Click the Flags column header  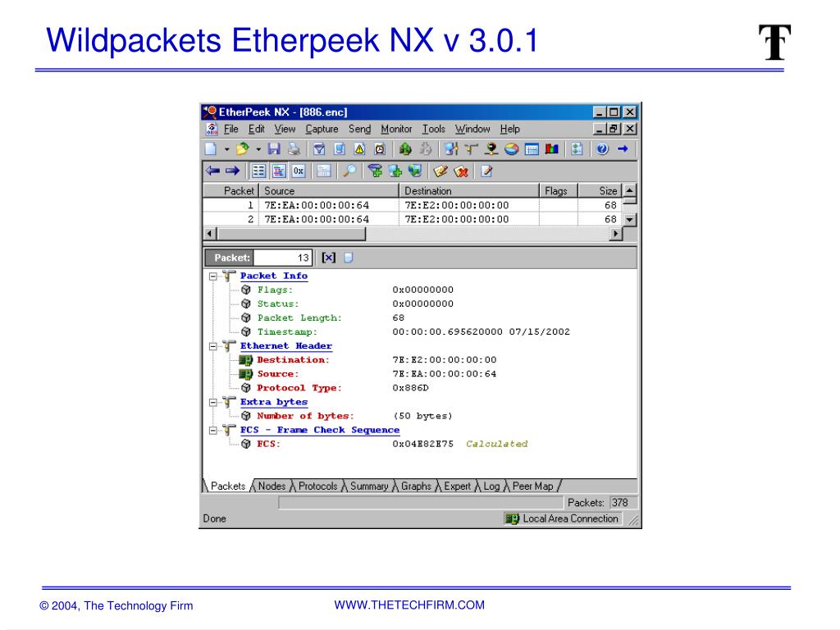pos(559,190)
